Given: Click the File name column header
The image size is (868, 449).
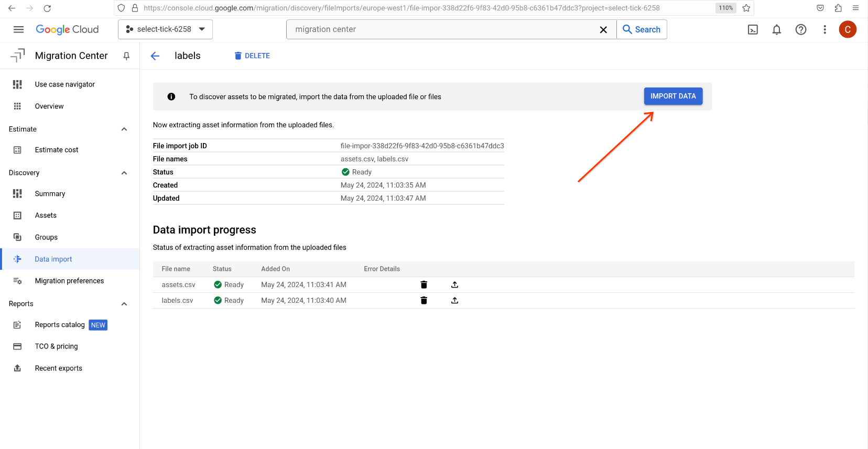Looking at the screenshot, I should tap(176, 269).
